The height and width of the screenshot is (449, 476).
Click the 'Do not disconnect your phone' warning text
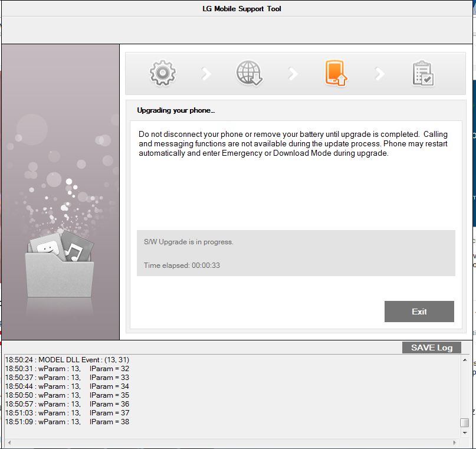tap(293, 143)
